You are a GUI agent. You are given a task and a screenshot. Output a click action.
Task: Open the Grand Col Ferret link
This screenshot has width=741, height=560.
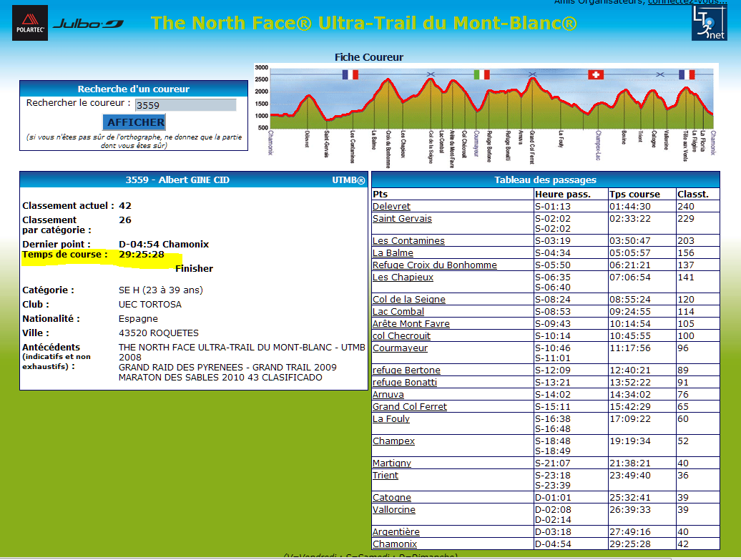point(410,407)
